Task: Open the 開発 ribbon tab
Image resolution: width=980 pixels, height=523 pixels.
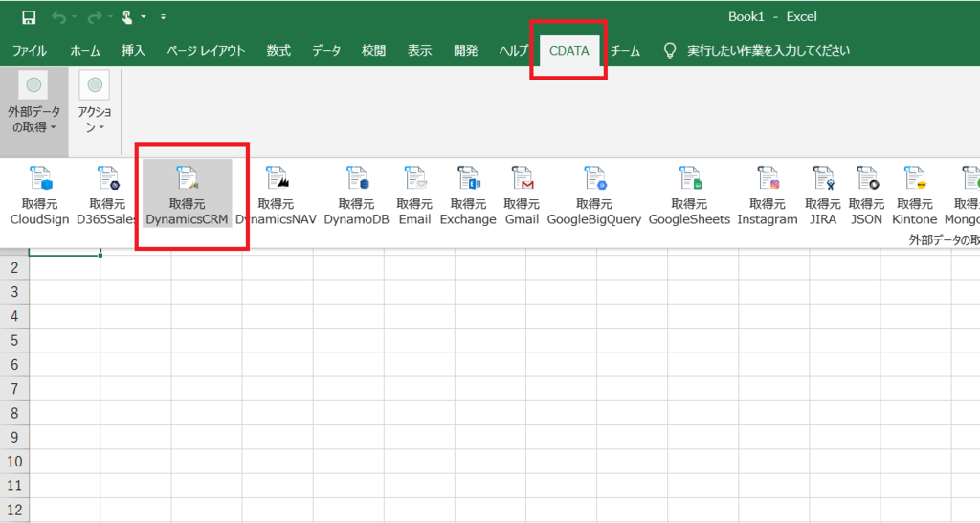Action: pyautogui.click(x=466, y=51)
